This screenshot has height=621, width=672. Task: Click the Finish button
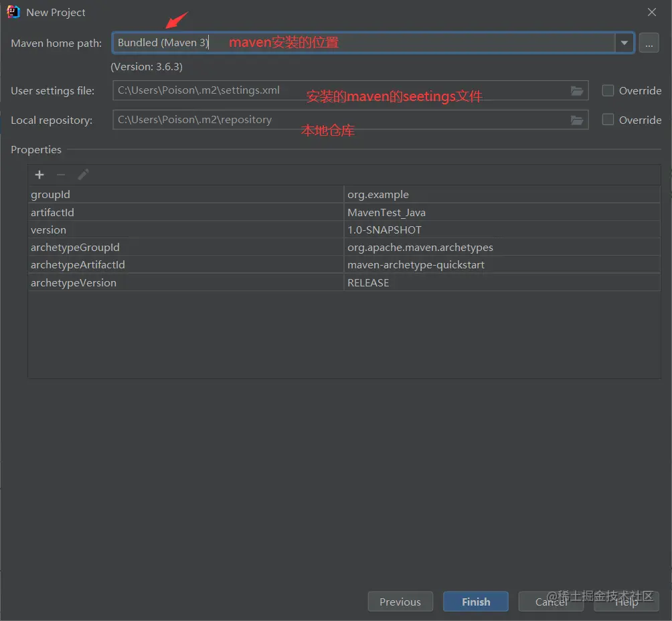coord(476,602)
